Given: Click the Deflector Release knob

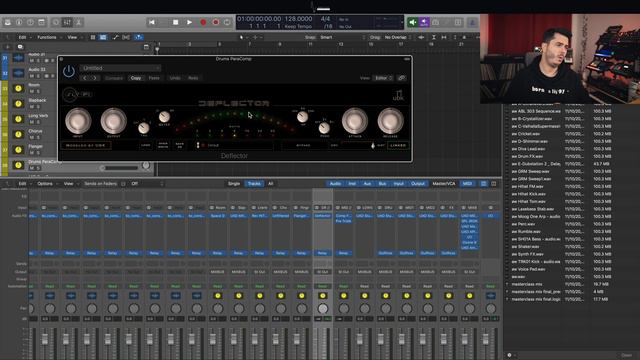Looking at the screenshot, I should (391, 121).
